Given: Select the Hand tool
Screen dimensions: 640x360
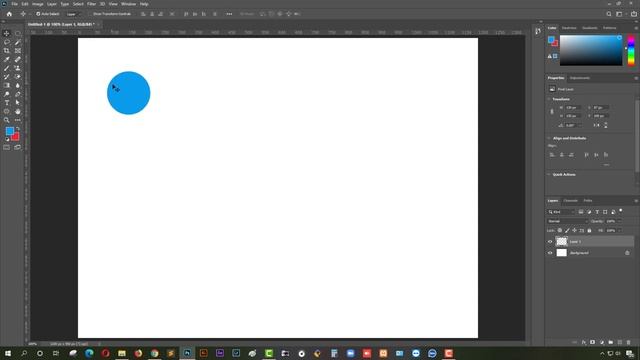Looking at the screenshot, I should (18, 111).
